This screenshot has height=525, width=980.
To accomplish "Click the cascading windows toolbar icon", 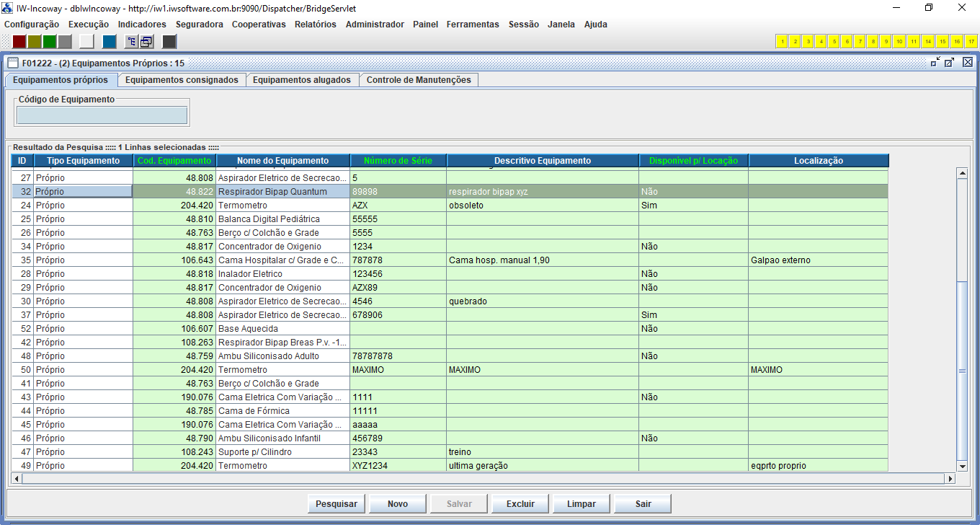I will coord(146,41).
